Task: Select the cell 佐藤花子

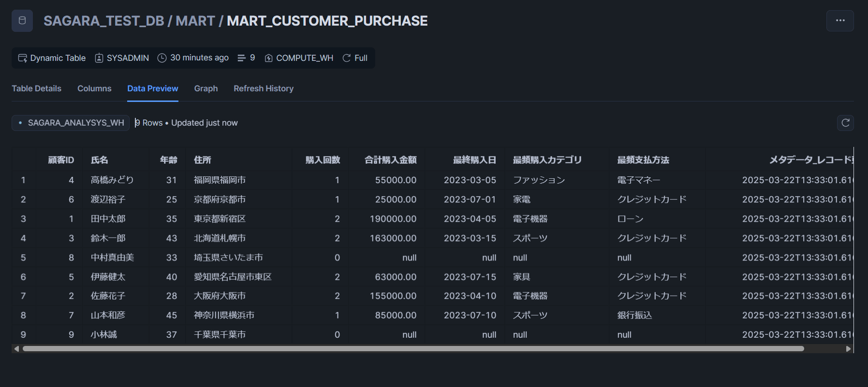Action: 108,296
